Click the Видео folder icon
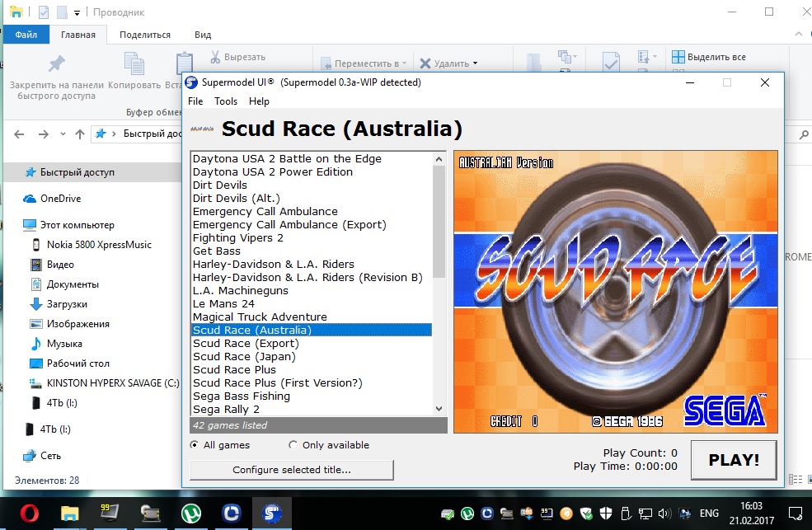This screenshot has width=812, height=530. click(x=35, y=265)
